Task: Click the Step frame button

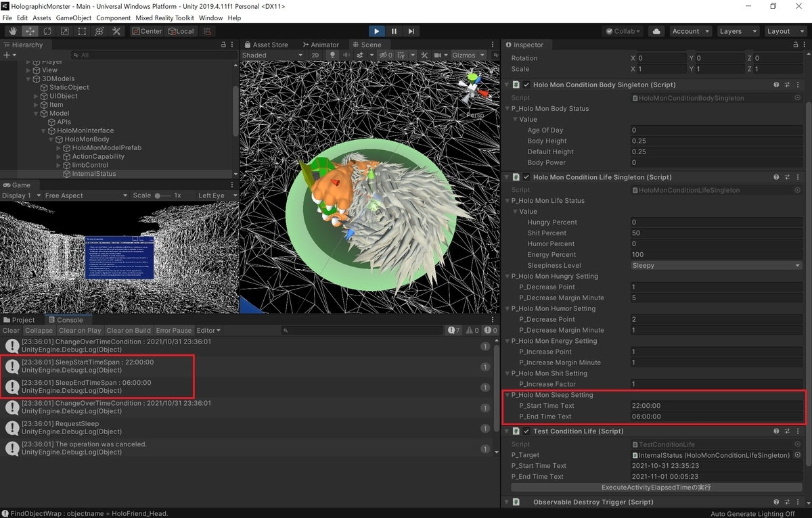Action: [x=411, y=31]
